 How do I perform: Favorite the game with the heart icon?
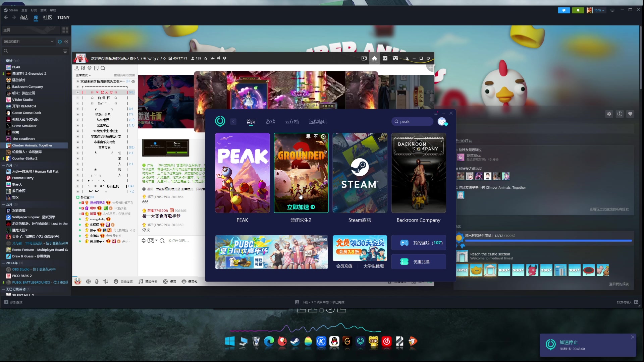(x=630, y=114)
